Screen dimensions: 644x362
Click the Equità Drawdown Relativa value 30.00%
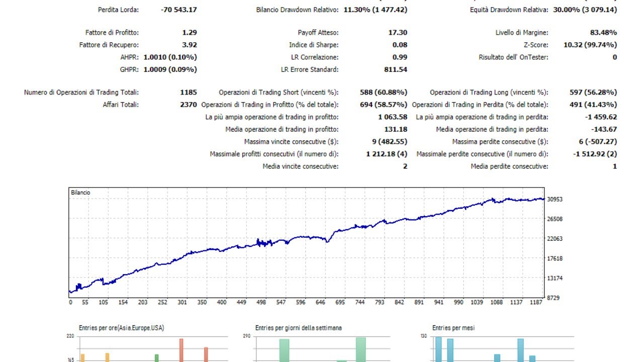[567, 10]
